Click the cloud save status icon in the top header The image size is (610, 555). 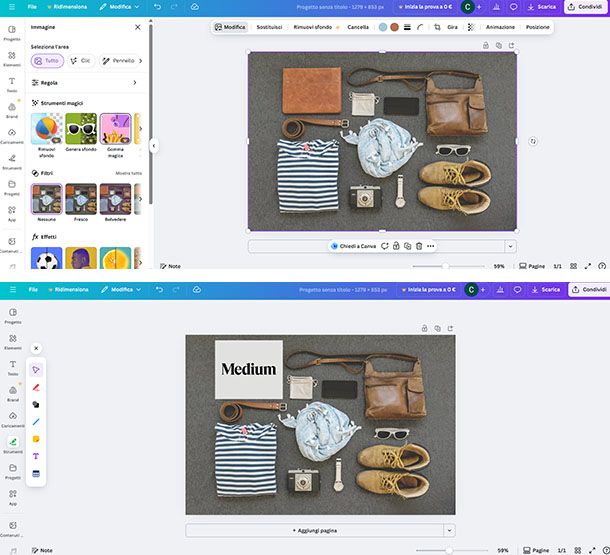pyautogui.click(x=195, y=7)
